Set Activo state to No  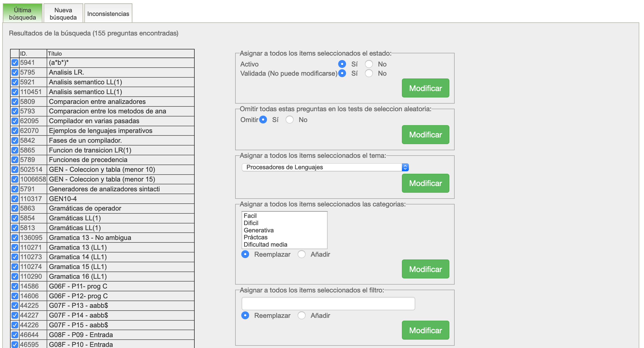click(x=369, y=64)
